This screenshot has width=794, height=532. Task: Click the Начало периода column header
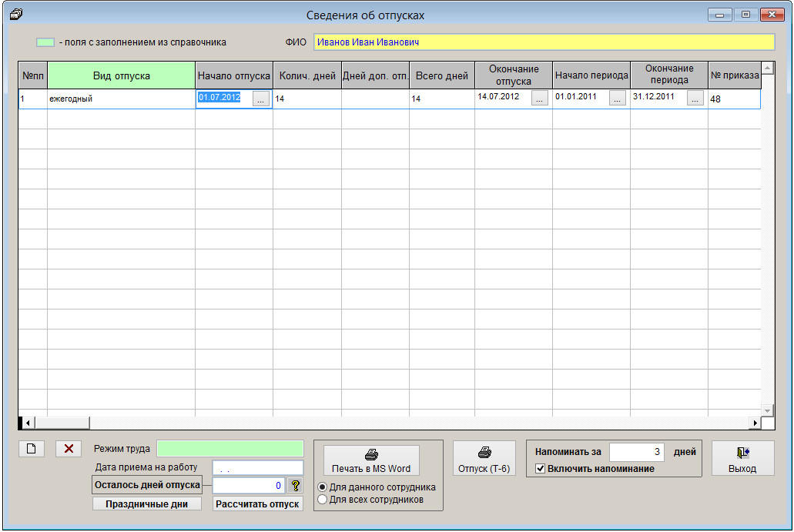(591, 76)
